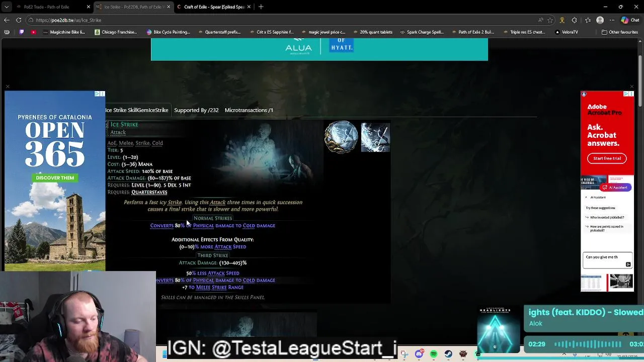Image resolution: width=644 pixels, height=362 pixels.
Task: Select the Ice Strike SkillGemIceStrike tab
Action: click(137, 110)
